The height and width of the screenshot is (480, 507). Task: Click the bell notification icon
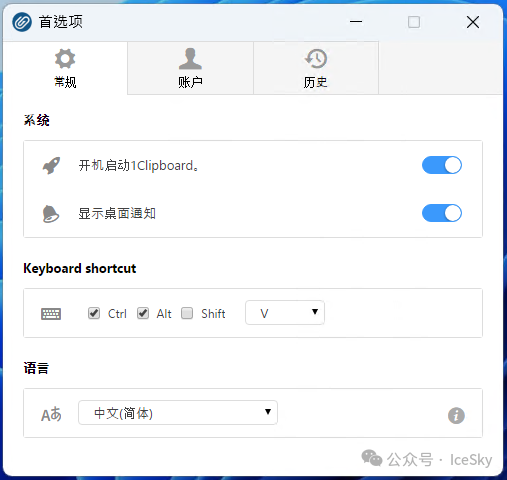coord(51,214)
